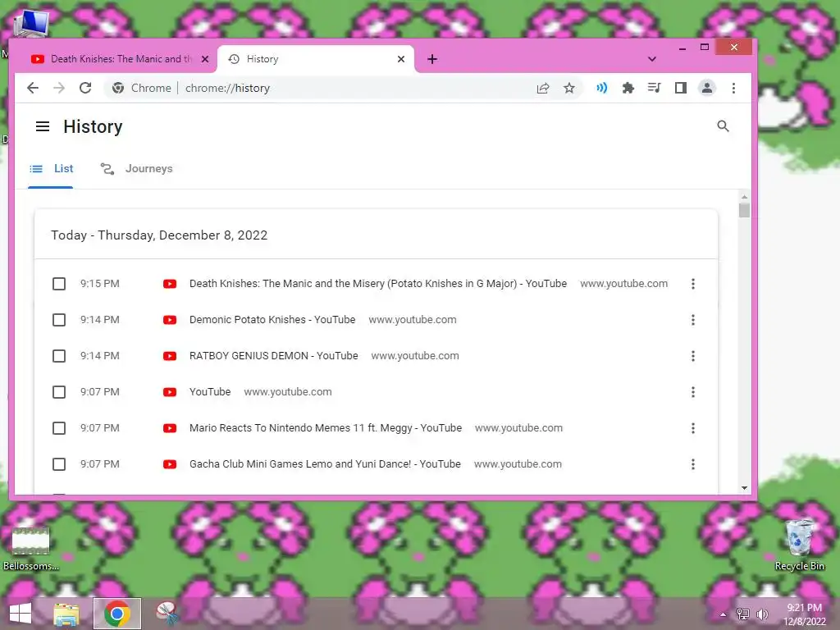Check the Gacha Club Mini Games entry
840x630 pixels.
[59, 464]
